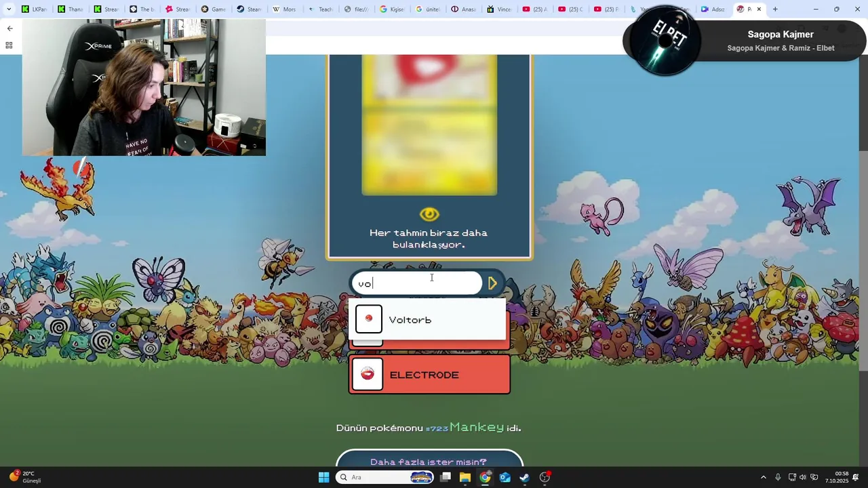Click the taskbar search box "Ara"

386,477
